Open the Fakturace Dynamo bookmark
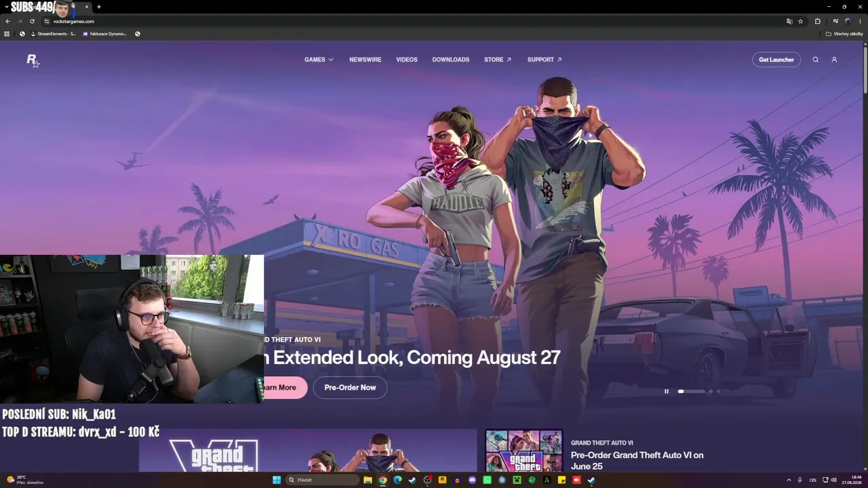The image size is (868, 488). pos(104,34)
